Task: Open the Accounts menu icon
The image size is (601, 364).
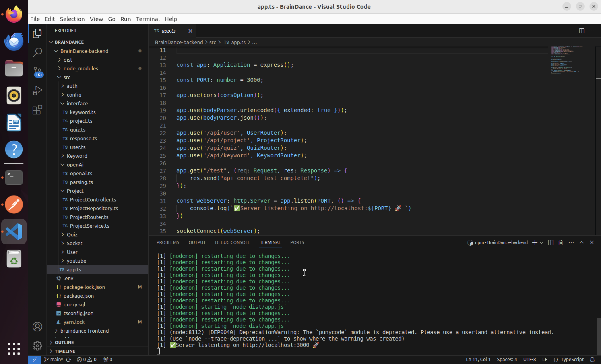Action: [x=37, y=326]
